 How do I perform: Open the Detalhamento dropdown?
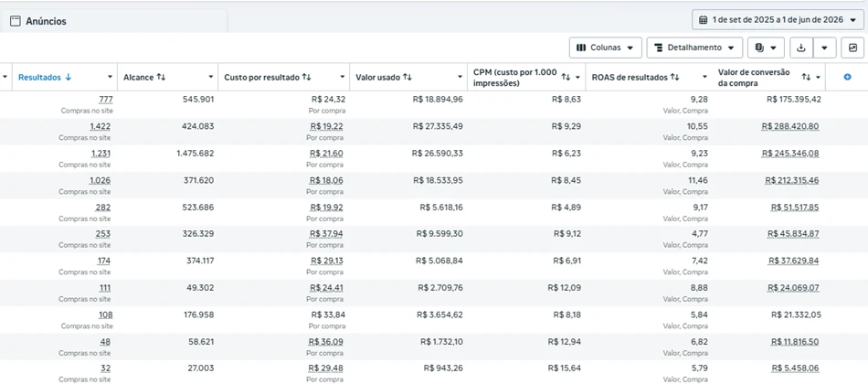click(694, 48)
